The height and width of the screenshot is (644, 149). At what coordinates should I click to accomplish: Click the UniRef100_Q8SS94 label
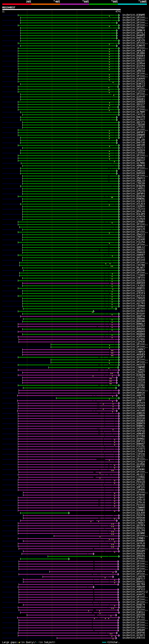coord(134,615)
